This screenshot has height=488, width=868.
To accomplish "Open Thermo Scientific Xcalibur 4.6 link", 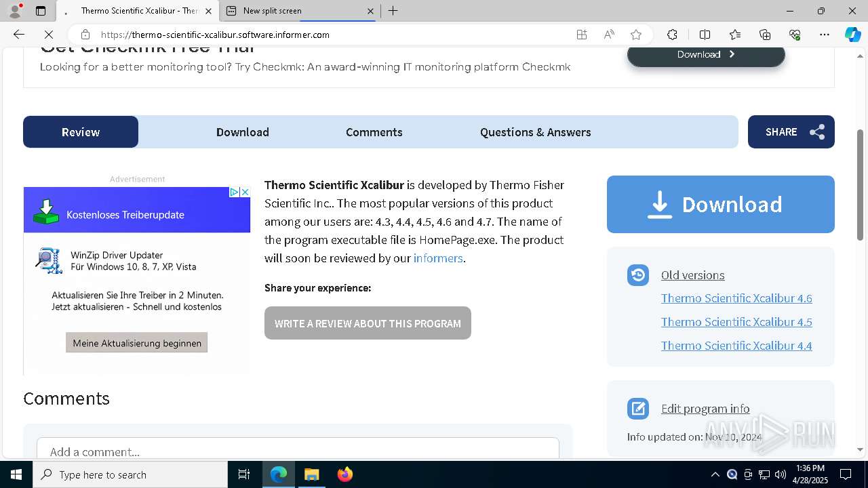I will [x=736, y=298].
